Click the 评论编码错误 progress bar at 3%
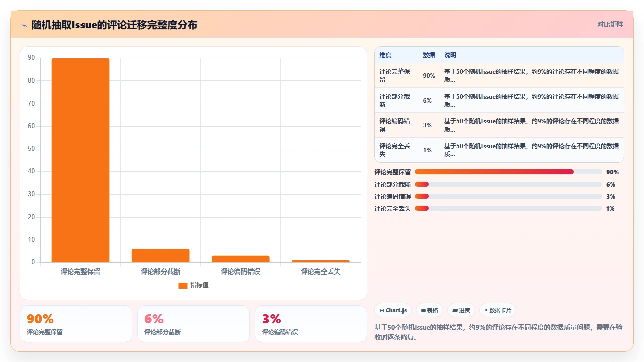Screen dimensions: 644x362 tap(508, 196)
